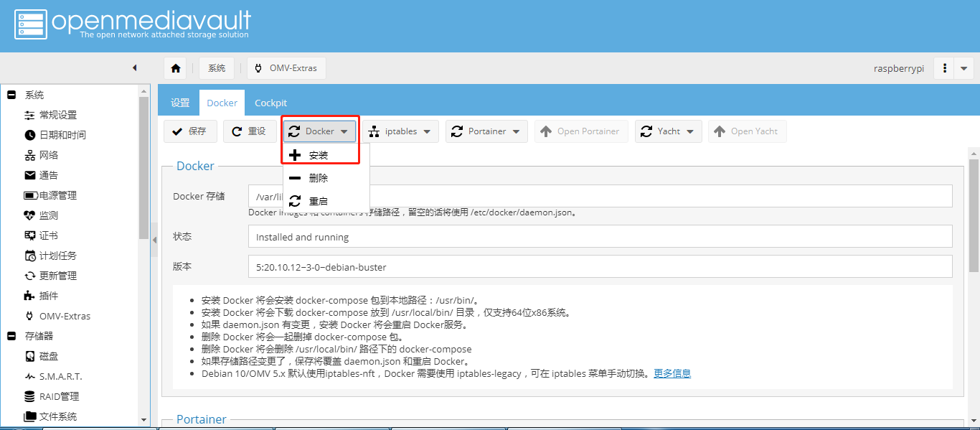
Task: Open the Portainer dropdown
Action: (x=486, y=131)
